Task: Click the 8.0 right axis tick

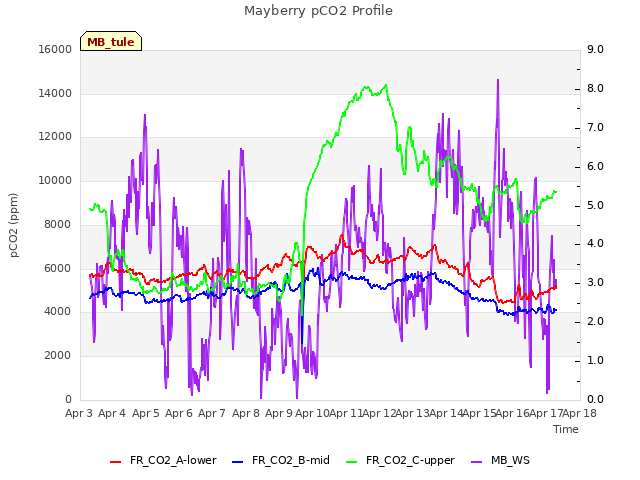Action: click(595, 89)
